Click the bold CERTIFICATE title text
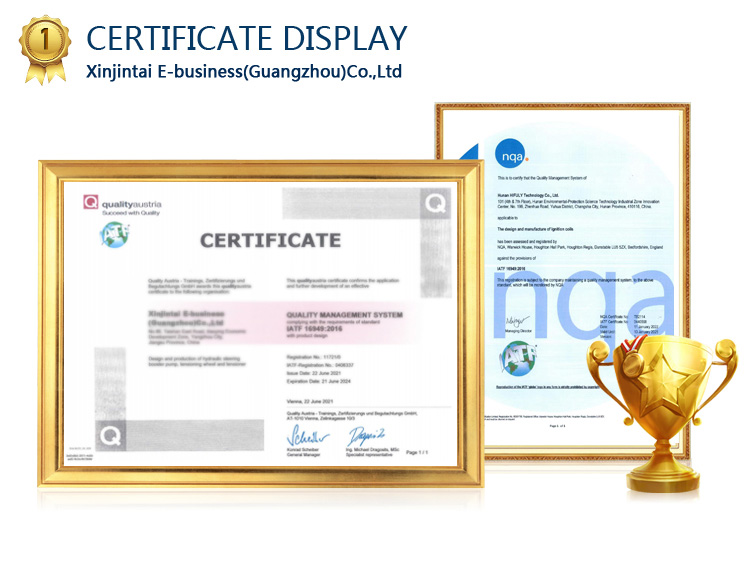This screenshot has width=750, height=568. [270, 240]
